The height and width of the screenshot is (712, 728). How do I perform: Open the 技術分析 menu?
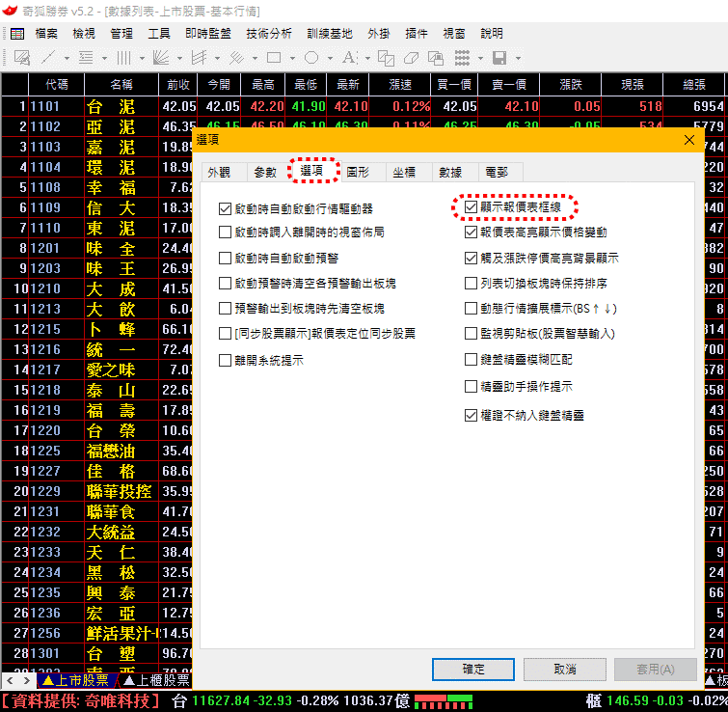click(x=269, y=34)
